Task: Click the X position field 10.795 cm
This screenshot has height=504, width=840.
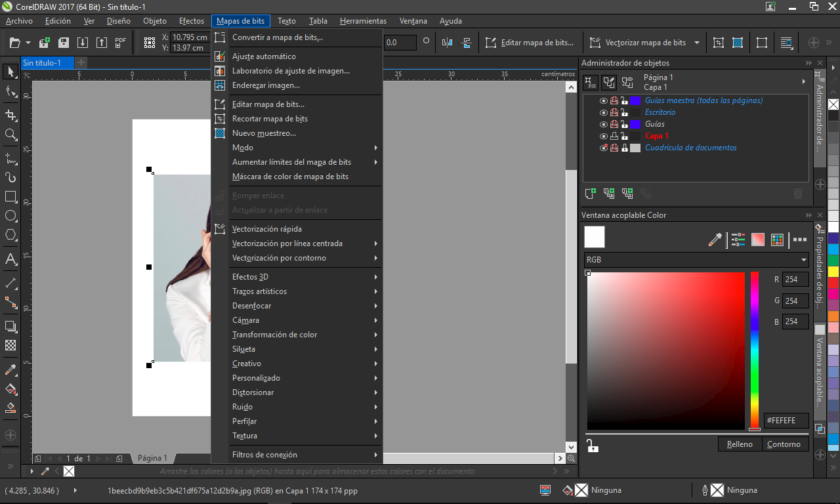Action: (x=190, y=37)
